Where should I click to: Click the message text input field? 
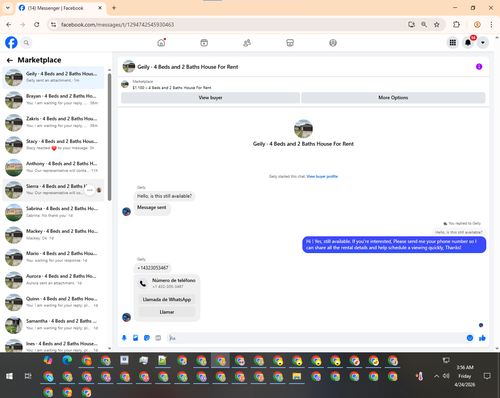(x=317, y=338)
